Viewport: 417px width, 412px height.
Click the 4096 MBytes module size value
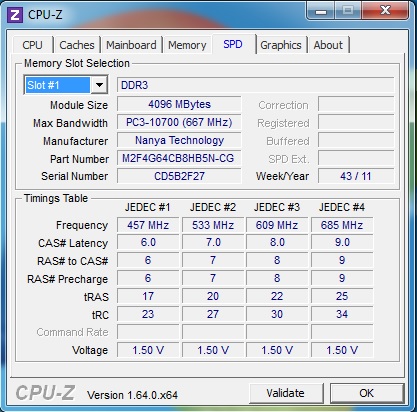pos(179,105)
